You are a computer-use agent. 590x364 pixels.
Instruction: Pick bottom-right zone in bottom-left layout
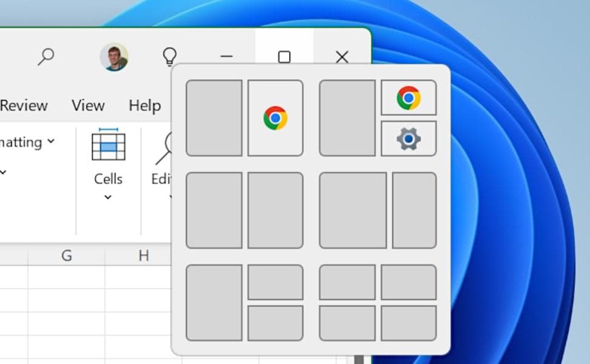coord(276,323)
